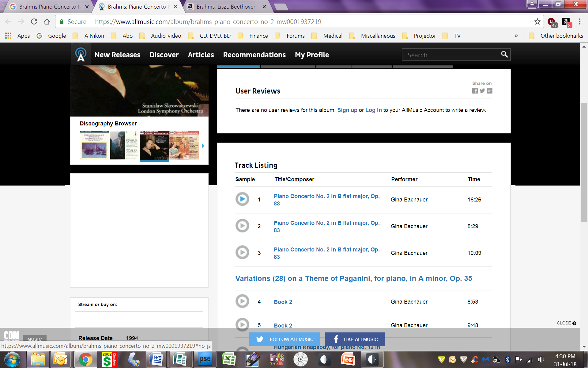588x368 pixels.
Task: Click the AllMusic search field
Action: click(451, 55)
